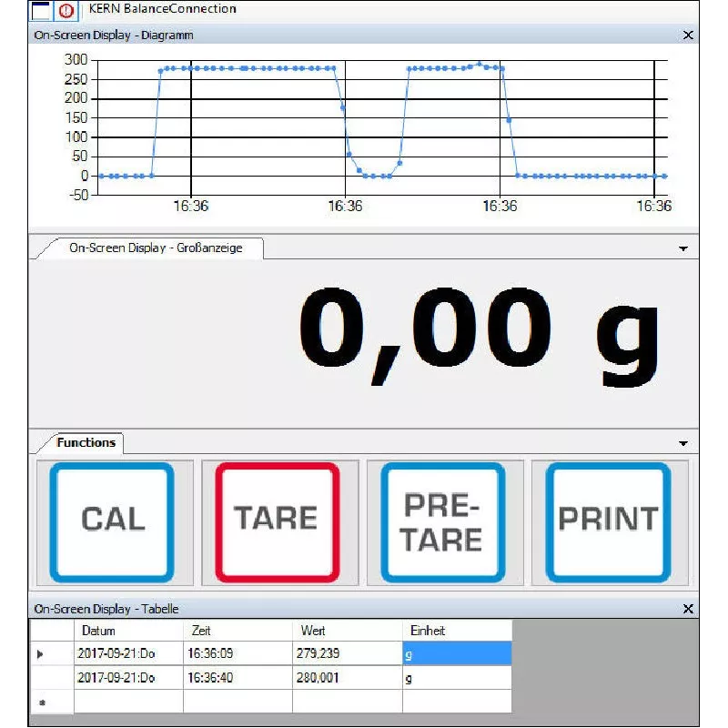Open the Functions panel dropdown arrow
Image resolution: width=728 pixels, height=728 pixels.
(x=683, y=443)
